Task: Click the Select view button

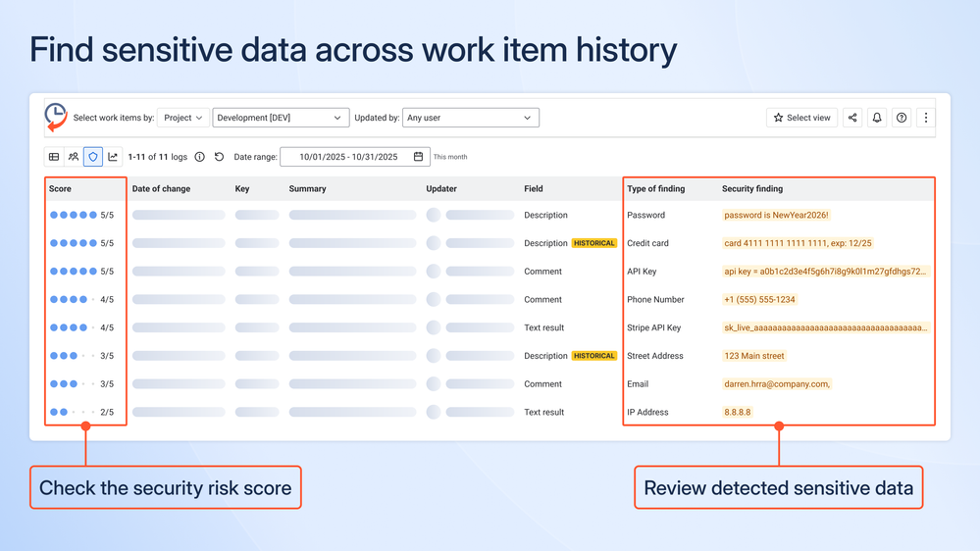Action: pyautogui.click(x=801, y=118)
